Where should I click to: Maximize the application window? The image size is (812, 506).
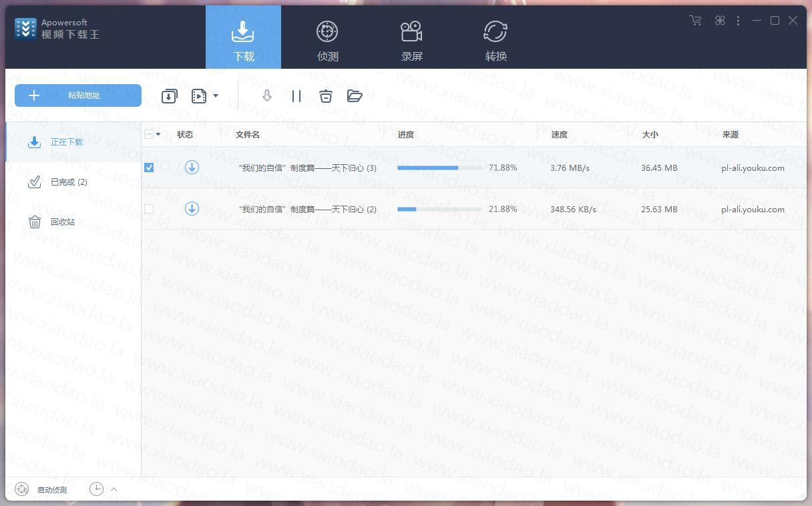775,21
